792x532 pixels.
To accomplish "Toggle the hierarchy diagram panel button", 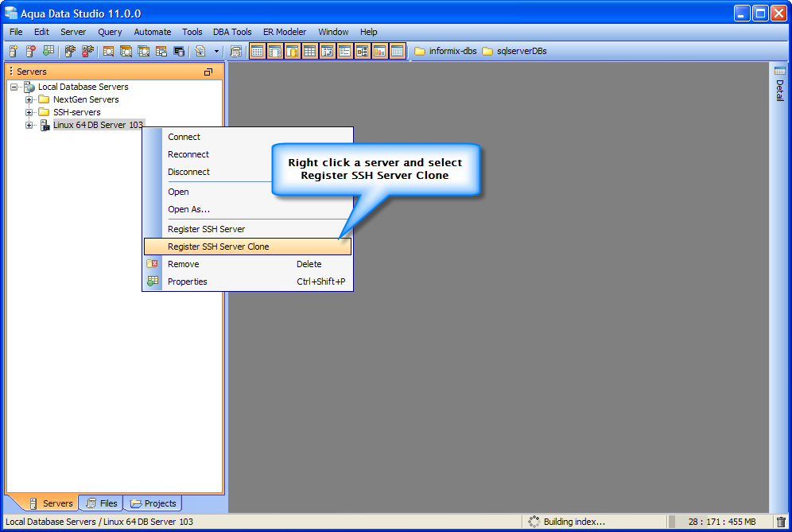I will click(x=362, y=51).
